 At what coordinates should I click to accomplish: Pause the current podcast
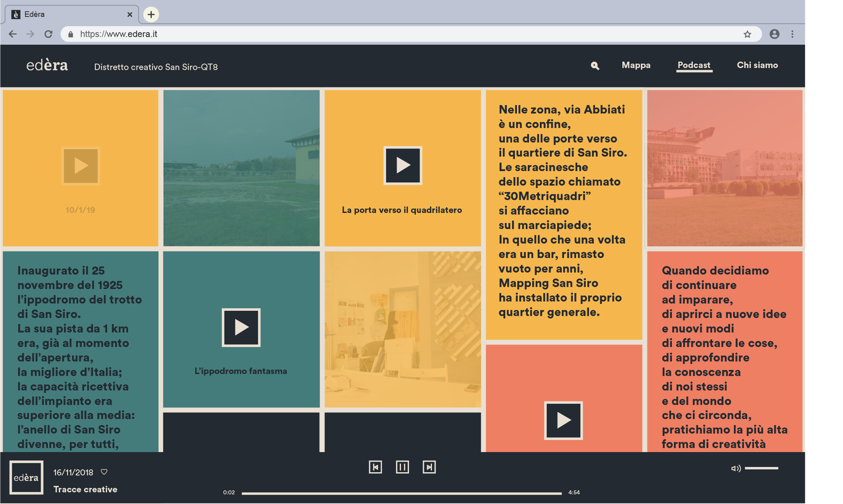(x=402, y=467)
